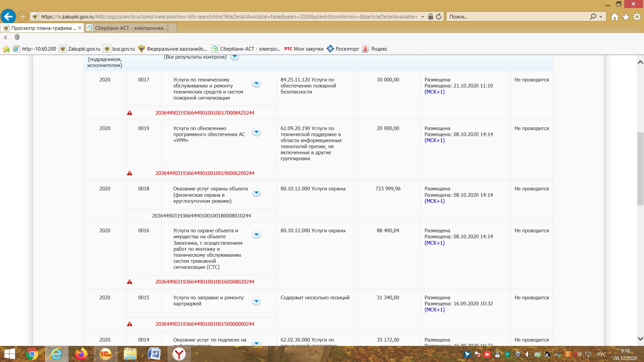The height and width of the screenshot is (362, 644).
Task: Expand dropdown for АС «УРМ» software update
Action: coord(256,132)
